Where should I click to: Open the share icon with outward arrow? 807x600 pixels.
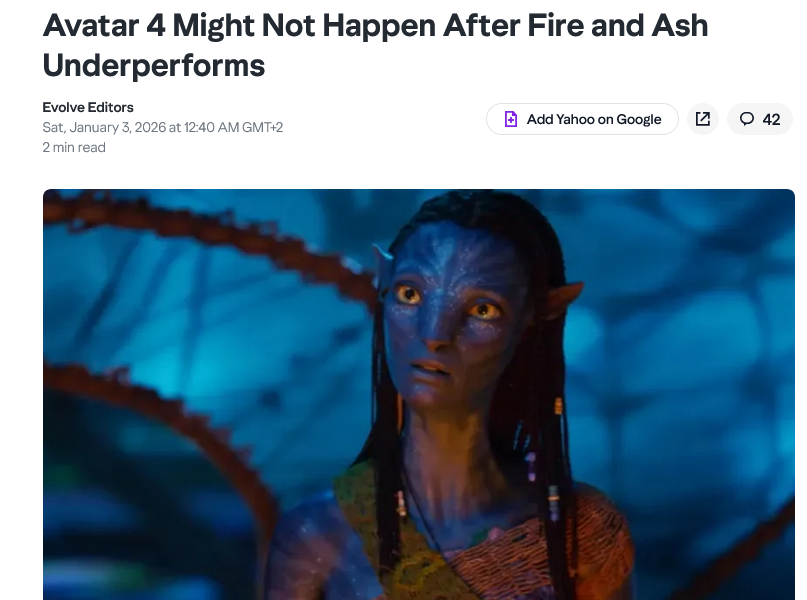pyautogui.click(x=703, y=119)
